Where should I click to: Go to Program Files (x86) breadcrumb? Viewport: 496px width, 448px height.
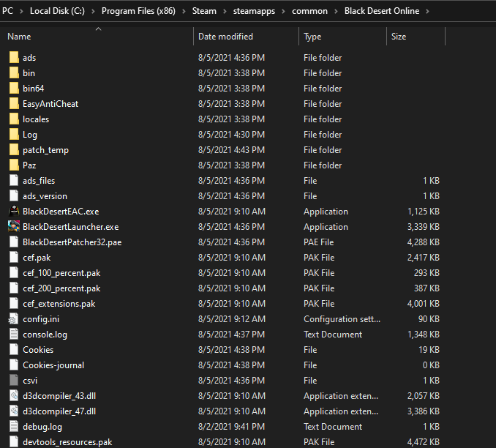(x=138, y=11)
